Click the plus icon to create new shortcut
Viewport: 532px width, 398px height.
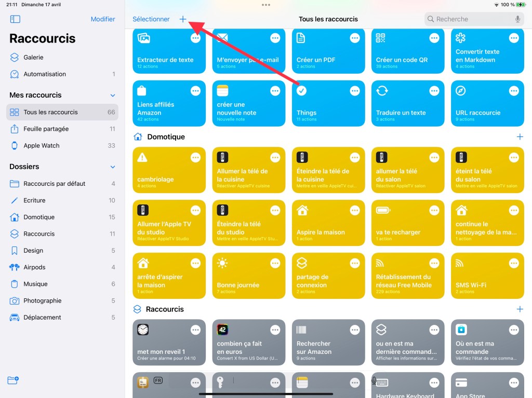tap(183, 19)
